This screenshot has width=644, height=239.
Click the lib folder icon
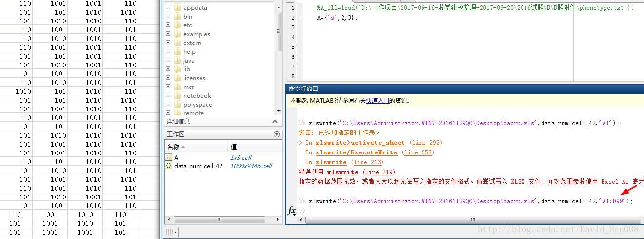click(177, 69)
